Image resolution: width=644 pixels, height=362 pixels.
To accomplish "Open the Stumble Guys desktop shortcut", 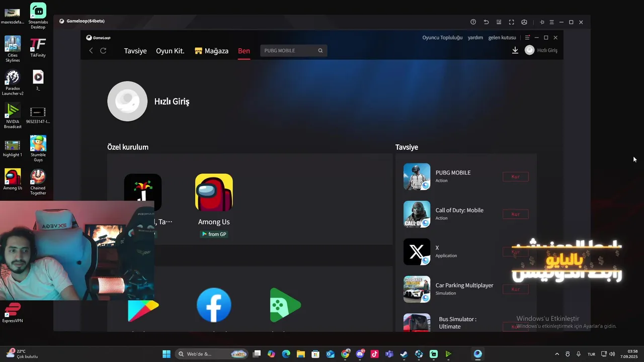I will click(38, 149).
